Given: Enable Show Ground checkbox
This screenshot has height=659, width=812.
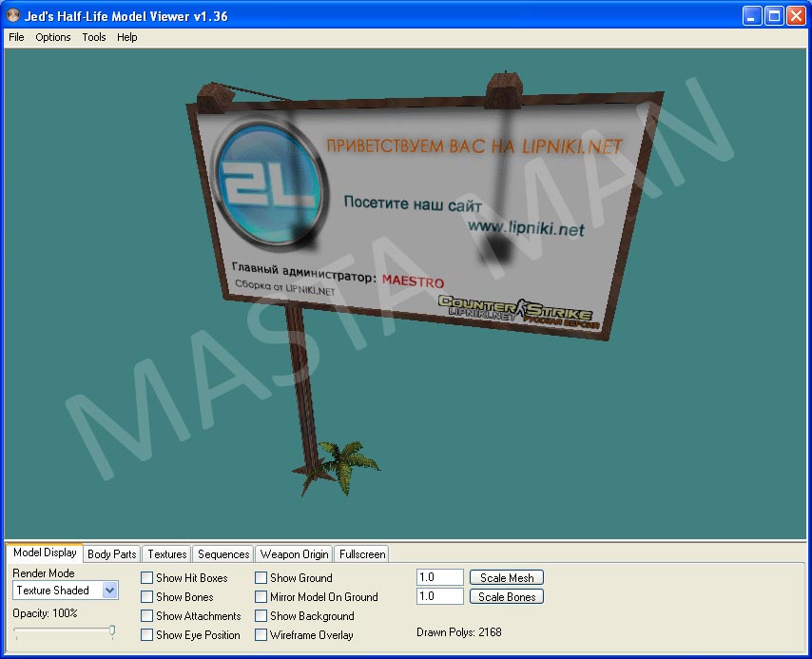Looking at the screenshot, I should click(261, 577).
